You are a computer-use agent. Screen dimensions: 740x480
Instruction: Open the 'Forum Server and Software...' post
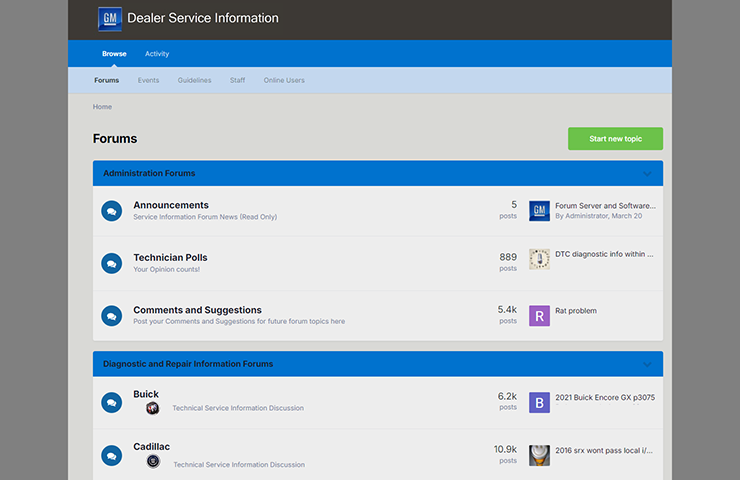click(x=605, y=206)
